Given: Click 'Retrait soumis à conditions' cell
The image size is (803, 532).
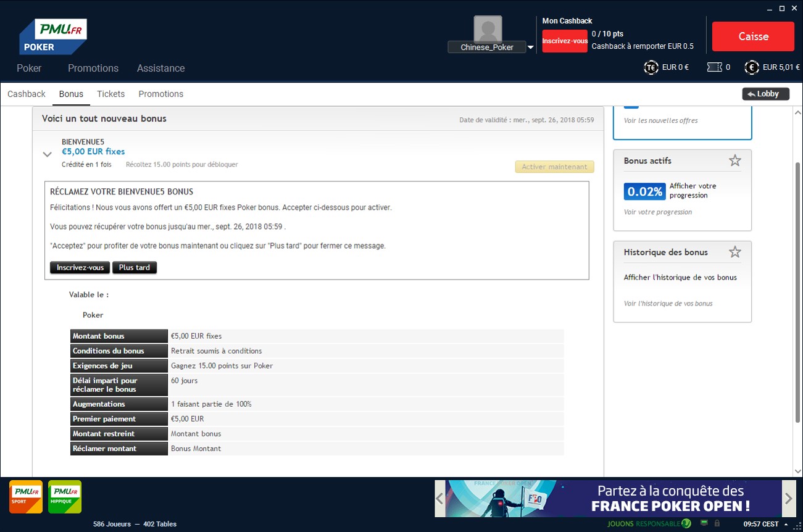Looking at the screenshot, I should point(366,351).
